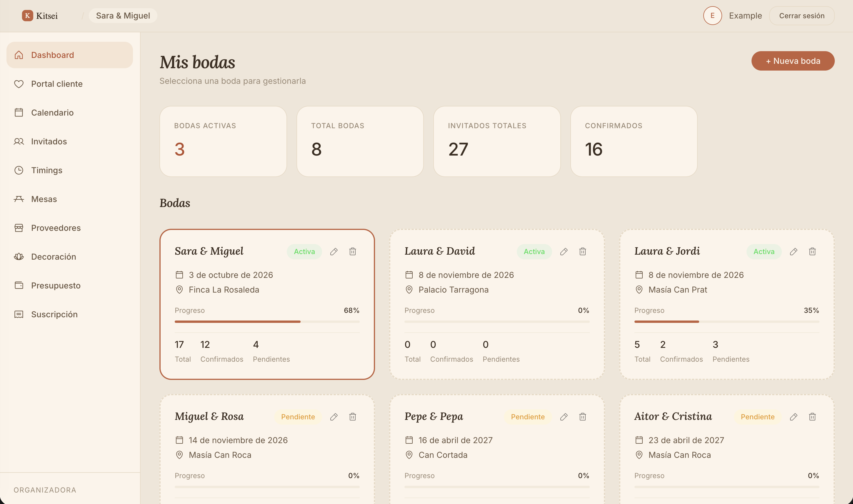This screenshot has height=504, width=853.
Task: Edit the Sara & Miguel wedding
Action: point(334,252)
